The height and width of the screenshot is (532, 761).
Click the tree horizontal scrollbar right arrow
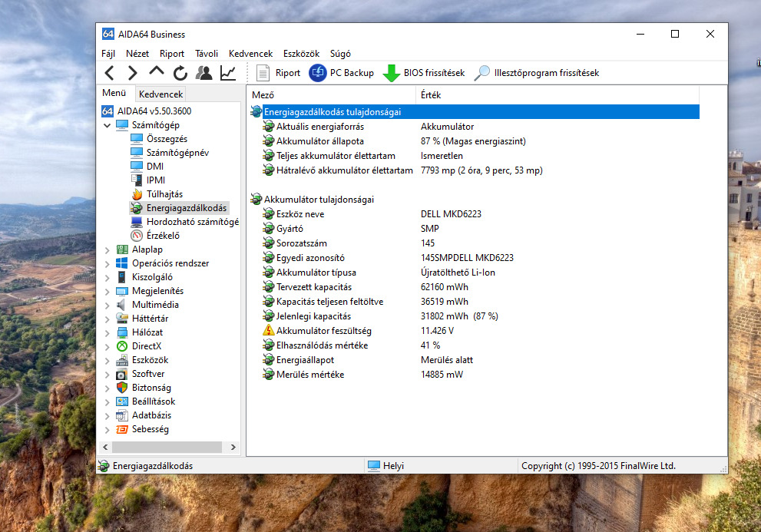233,447
